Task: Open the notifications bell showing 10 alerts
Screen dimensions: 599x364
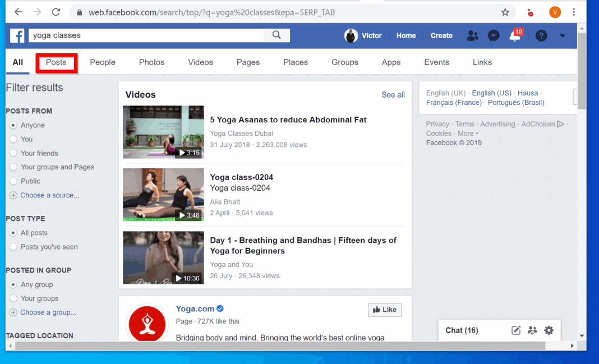Action: [514, 36]
